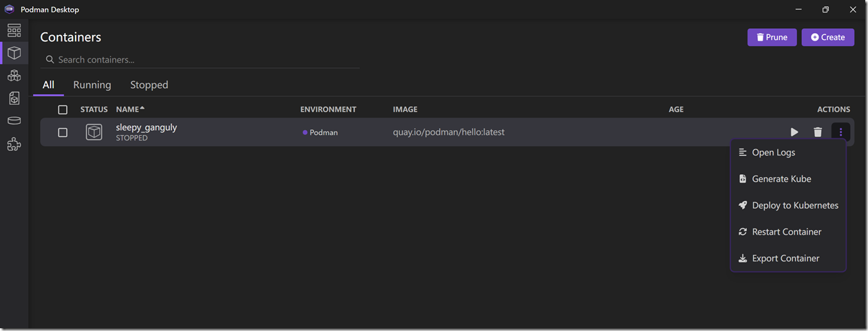The image size is (868, 331).
Task: Open the Images sidebar icon
Action: point(14,98)
